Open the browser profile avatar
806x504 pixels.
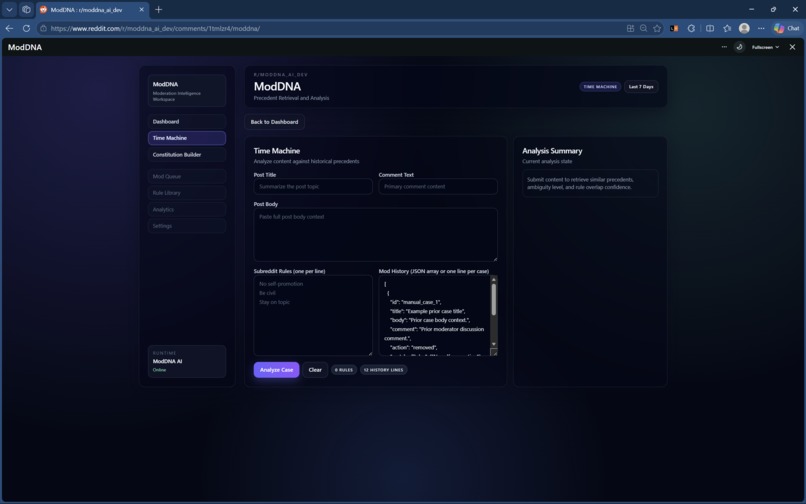click(744, 28)
